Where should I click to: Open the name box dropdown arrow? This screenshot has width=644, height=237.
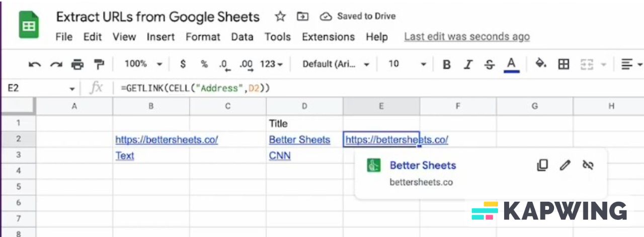(x=72, y=89)
